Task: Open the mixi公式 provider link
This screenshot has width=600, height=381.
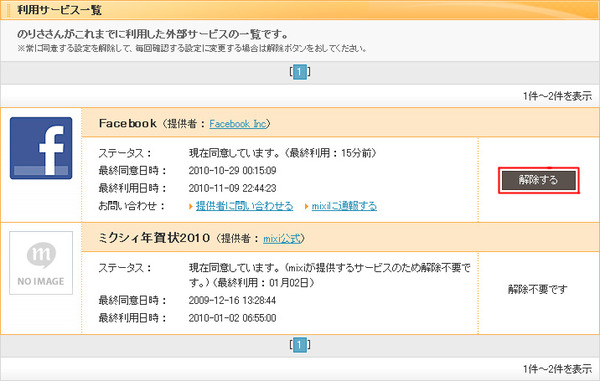Action: tap(282, 238)
